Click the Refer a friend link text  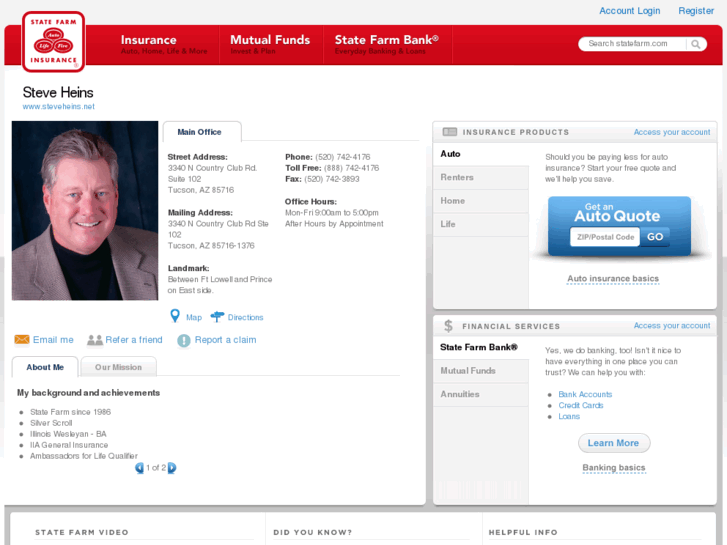(x=134, y=340)
